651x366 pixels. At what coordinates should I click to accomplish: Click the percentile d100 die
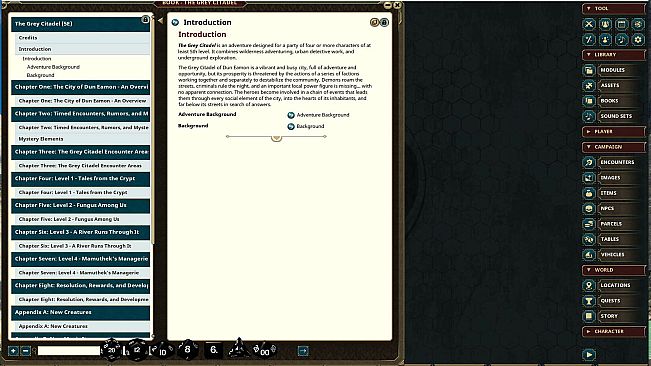point(264,351)
